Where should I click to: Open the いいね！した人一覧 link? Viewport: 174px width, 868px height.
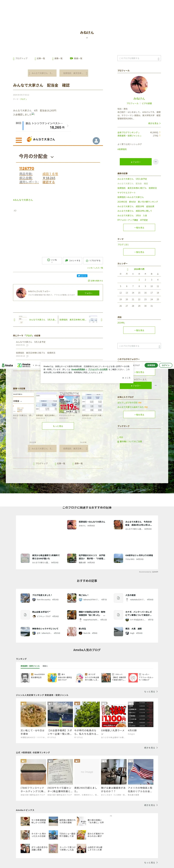coord(95,268)
